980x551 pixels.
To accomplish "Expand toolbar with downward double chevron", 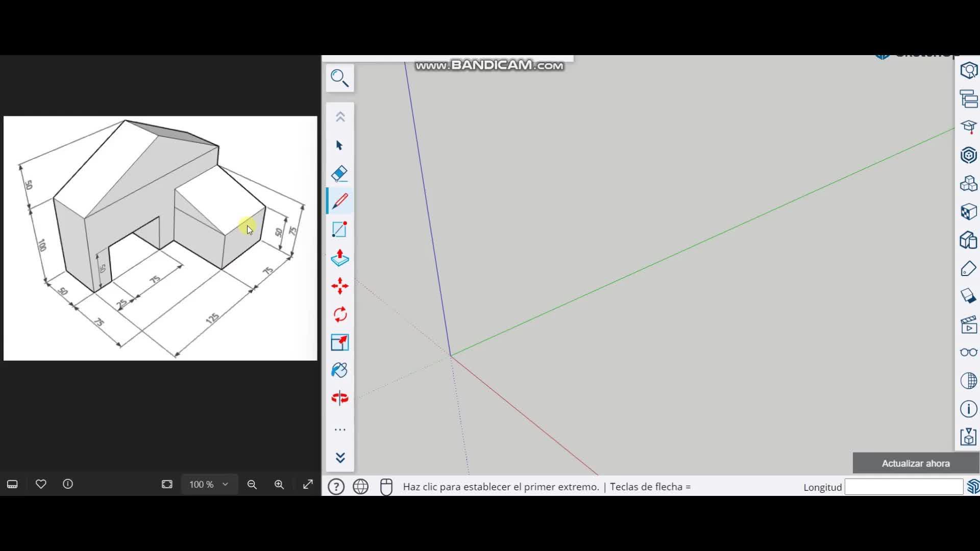I will pyautogui.click(x=340, y=458).
